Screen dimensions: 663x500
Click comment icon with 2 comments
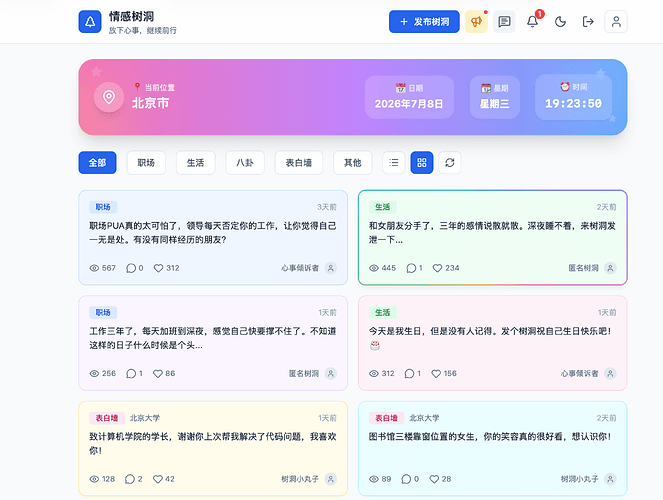coord(130,479)
